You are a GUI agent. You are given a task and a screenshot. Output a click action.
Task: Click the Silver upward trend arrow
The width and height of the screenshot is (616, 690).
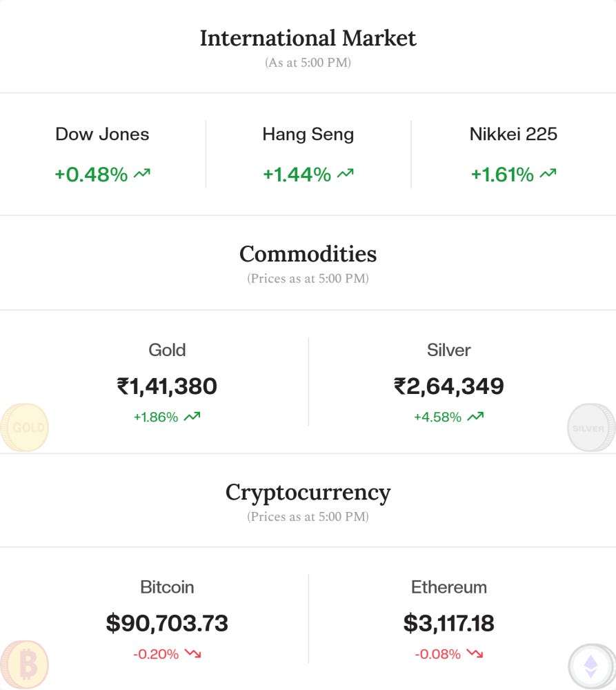click(475, 417)
